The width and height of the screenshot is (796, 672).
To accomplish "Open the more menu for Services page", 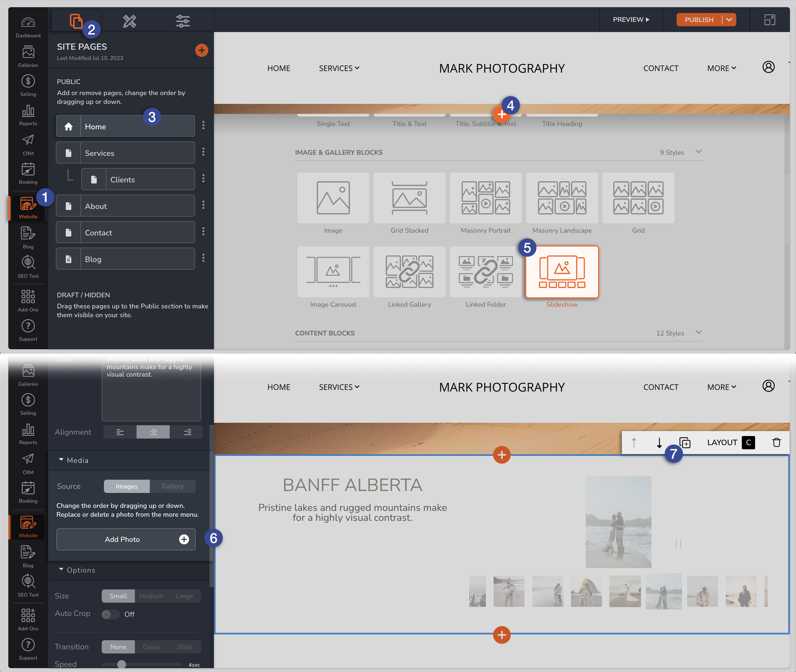I will pyautogui.click(x=203, y=152).
